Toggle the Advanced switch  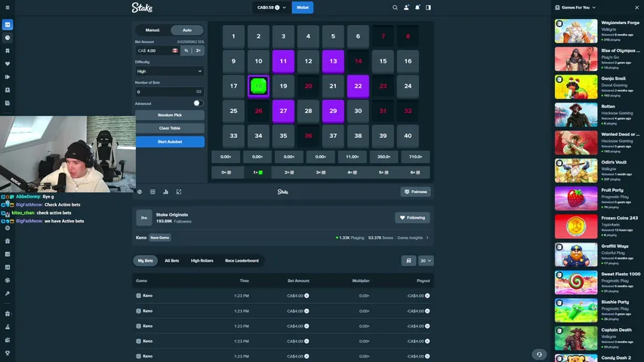tap(199, 103)
